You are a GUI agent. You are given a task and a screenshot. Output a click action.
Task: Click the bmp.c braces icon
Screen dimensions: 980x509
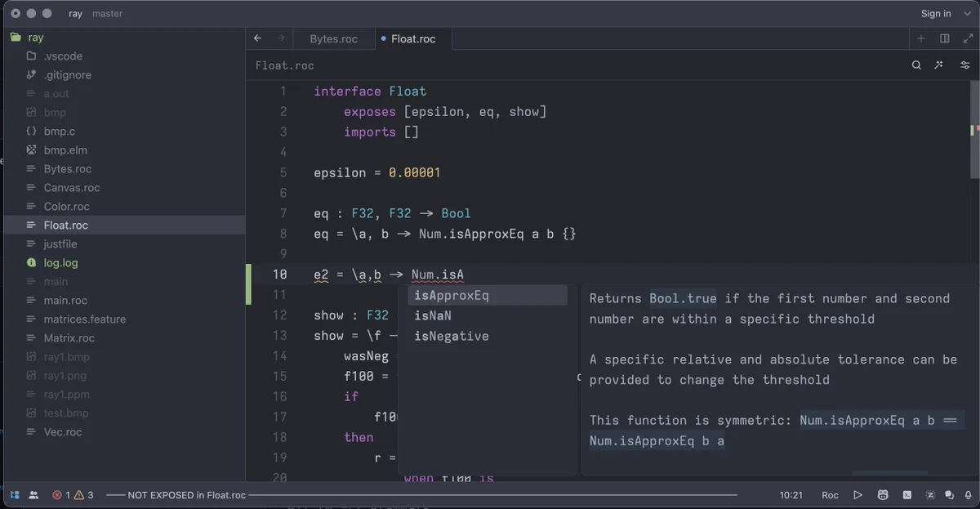(x=31, y=132)
